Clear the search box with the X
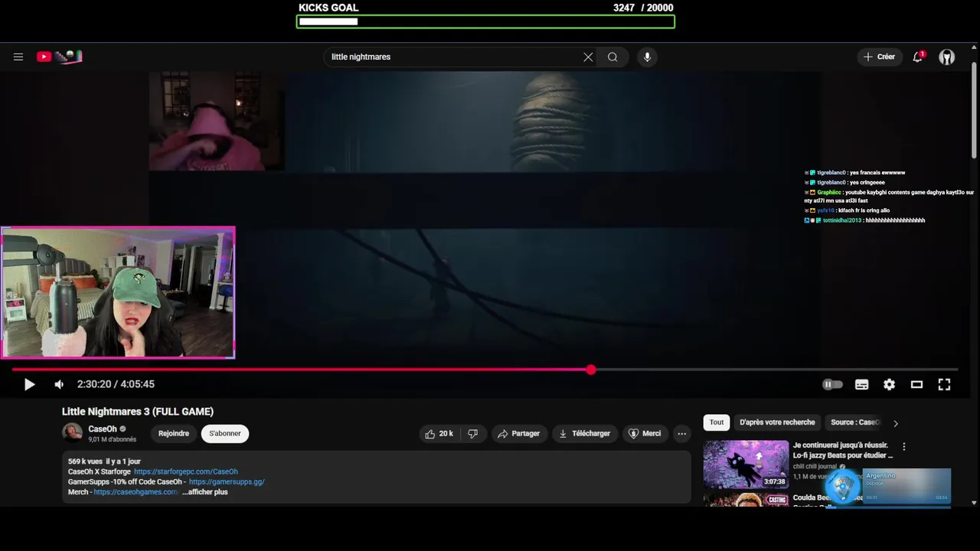The height and width of the screenshot is (551, 980). coord(588,57)
